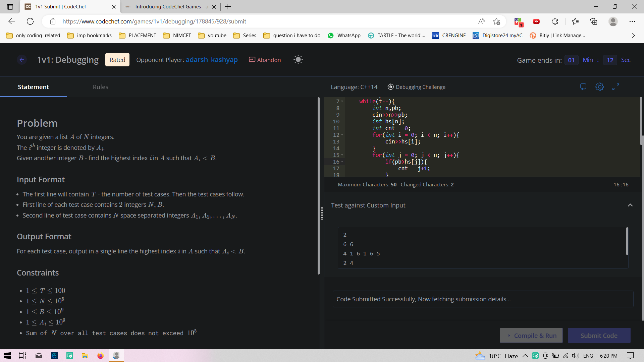
Task: Open the browser extensions puzzle icon
Action: tap(555, 21)
